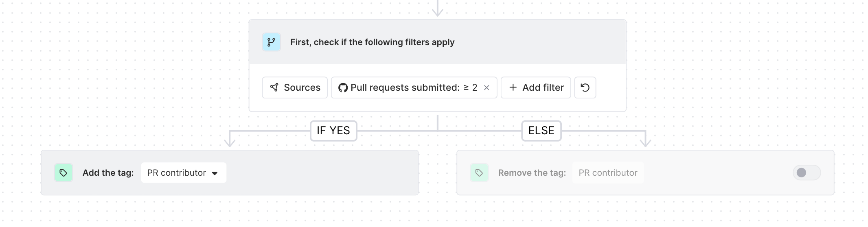This screenshot has width=868, height=227.
Task: Click the "Remove the tag:" label
Action: pyautogui.click(x=532, y=173)
